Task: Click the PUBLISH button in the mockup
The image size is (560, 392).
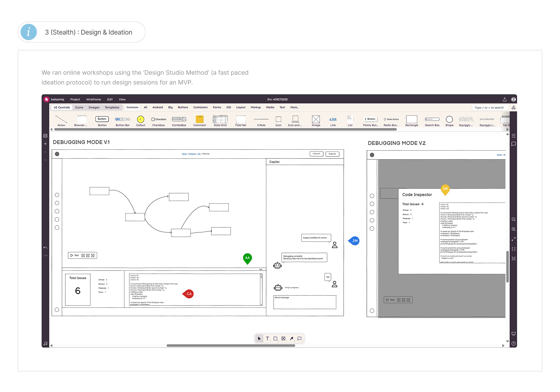Action: [332, 154]
